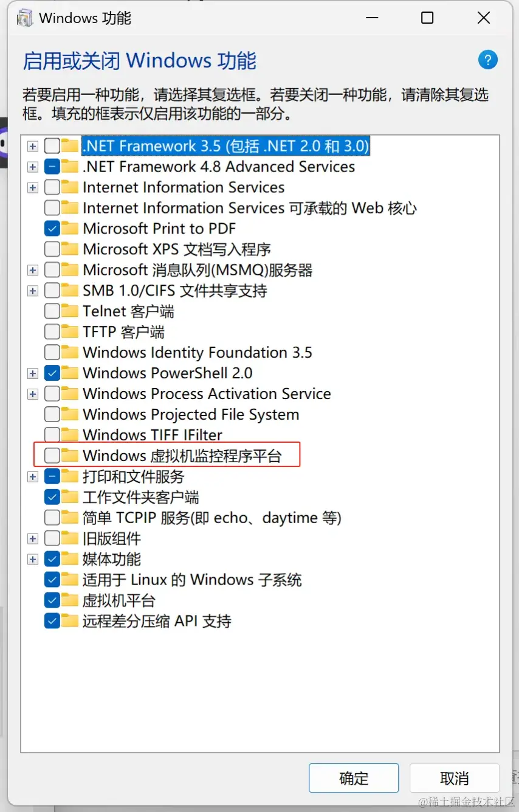The width and height of the screenshot is (519, 812).
Task: Click the folder icon beside Windows TIFF IFilter
Action: coord(70,435)
